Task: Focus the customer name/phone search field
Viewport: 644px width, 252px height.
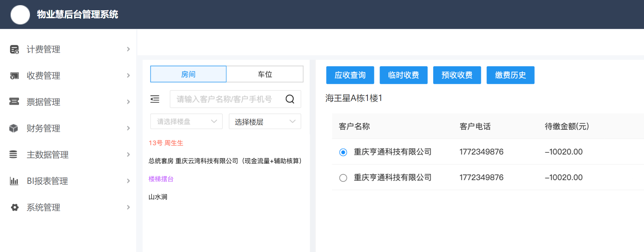Action: coord(236,99)
